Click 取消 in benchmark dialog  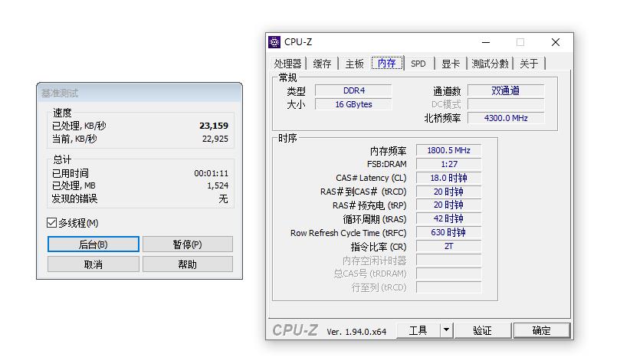click(93, 264)
